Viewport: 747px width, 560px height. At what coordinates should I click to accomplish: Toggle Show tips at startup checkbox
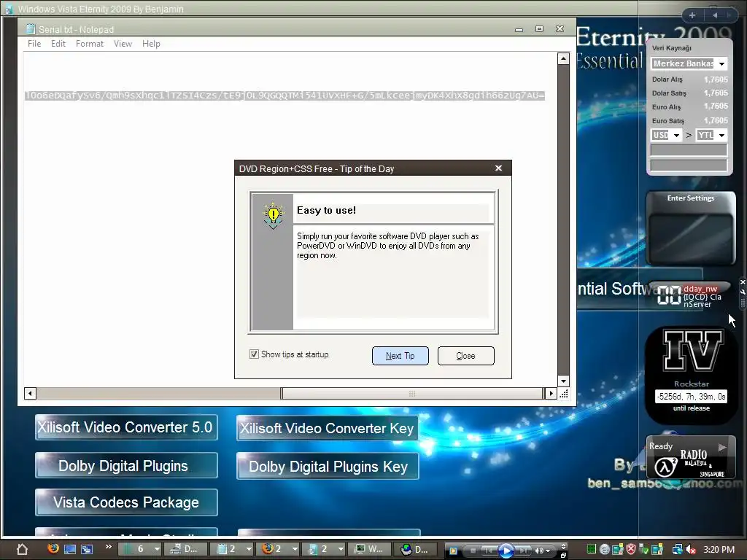[254, 354]
